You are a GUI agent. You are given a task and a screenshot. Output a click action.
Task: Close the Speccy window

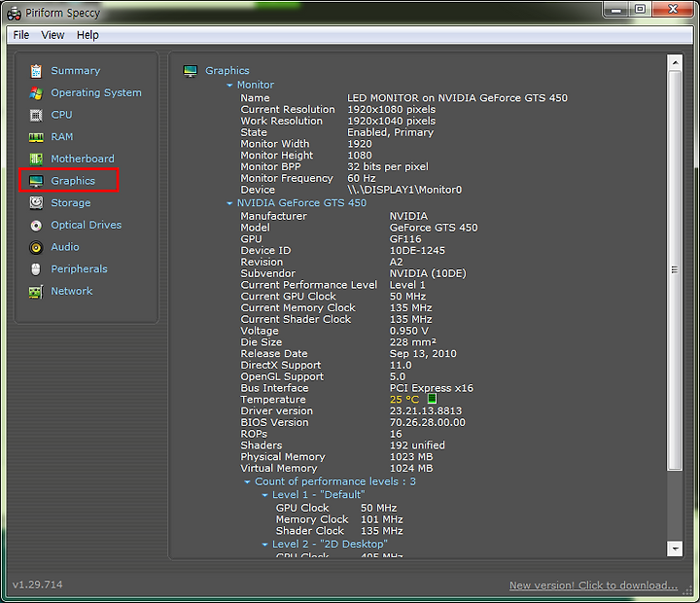673,9
